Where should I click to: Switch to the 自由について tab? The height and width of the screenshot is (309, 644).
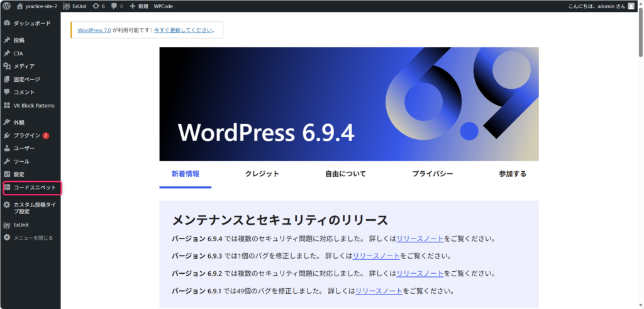(x=345, y=174)
